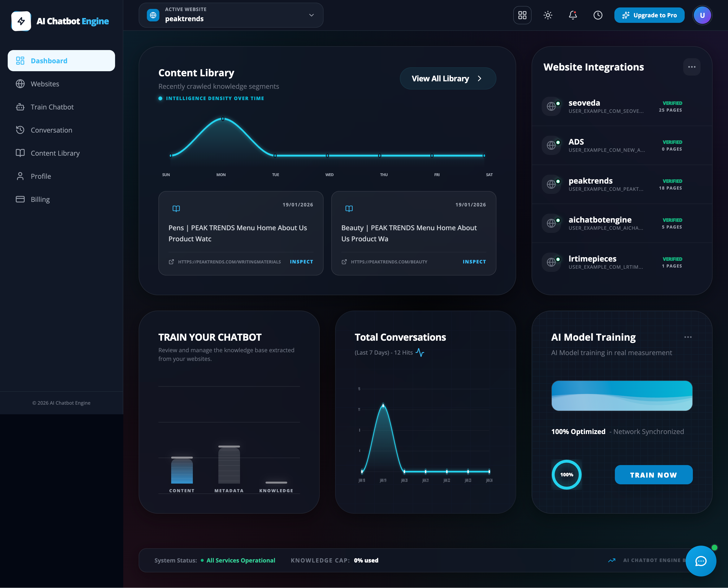Click chevron arrow on View All Library
The height and width of the screenshot is (588, 728).
click(479, 79)
